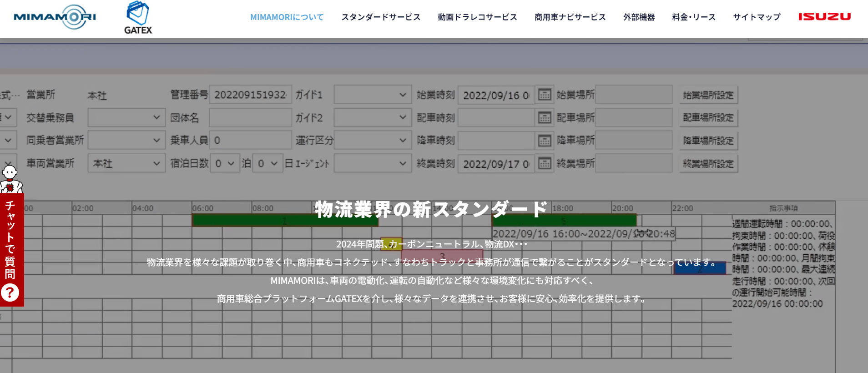Expand the ガイド1 dropdown
This screenshot has width=868, height=373.
pyautogui.click(x=373, y=95)
